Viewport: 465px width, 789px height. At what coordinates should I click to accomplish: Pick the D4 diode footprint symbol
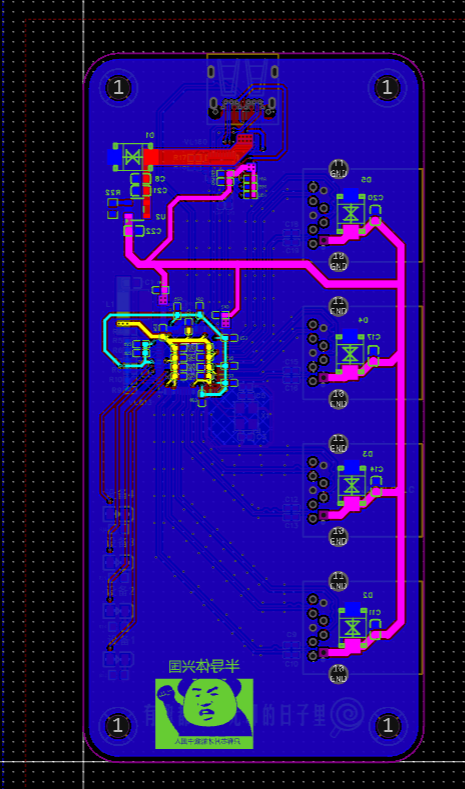click(351, 352)
